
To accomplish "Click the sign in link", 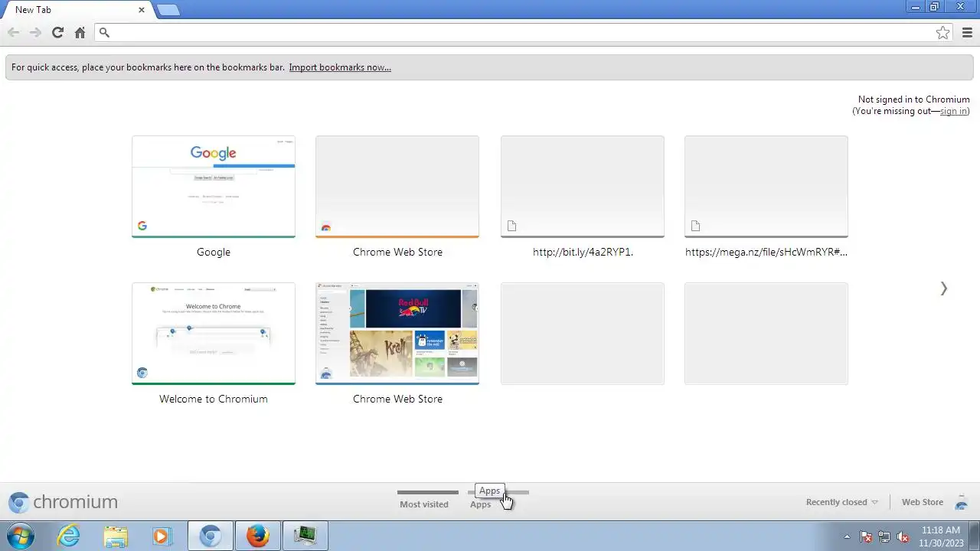I will click(x=953, y=111).
